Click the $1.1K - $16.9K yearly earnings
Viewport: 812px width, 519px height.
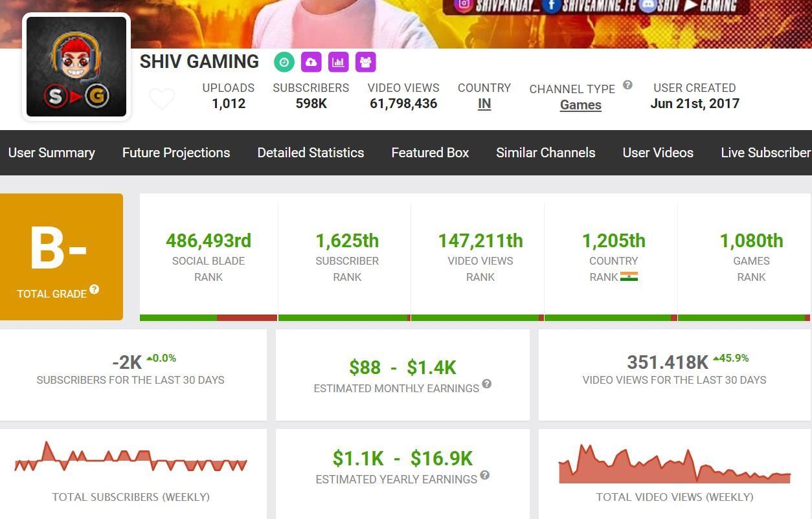pos(403,458)
